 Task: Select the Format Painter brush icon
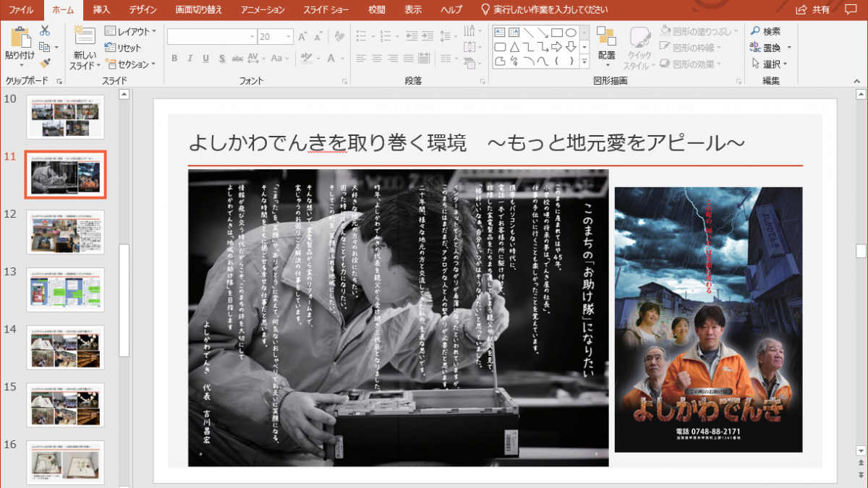[45, 64]
